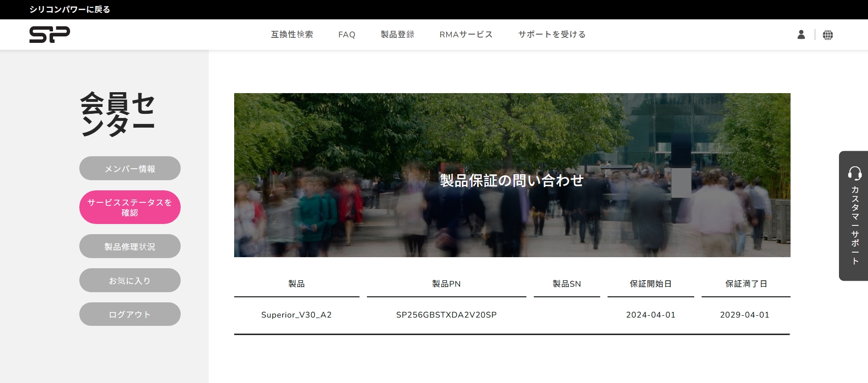Select サービスステータスを確認 button
Viewport: 868px width, 383px height.
tap(130, 207)
